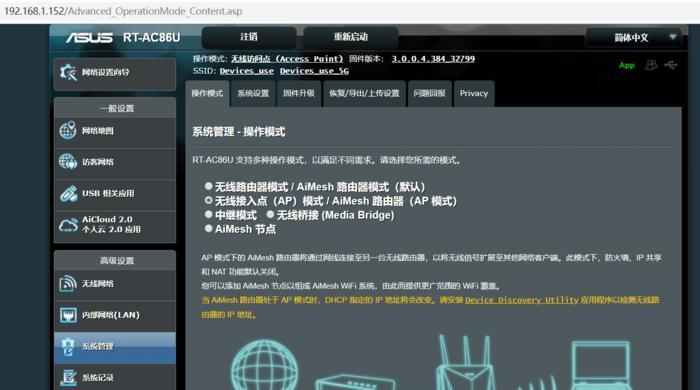Click the Devices_use_5G SSID link

pyautogui.click(x=314, y=71)
